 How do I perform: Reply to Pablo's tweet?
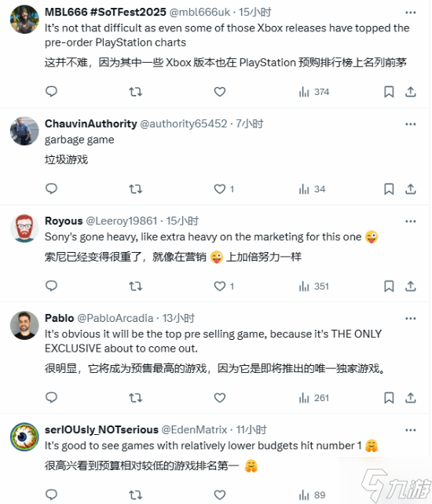tap(51, 397)
